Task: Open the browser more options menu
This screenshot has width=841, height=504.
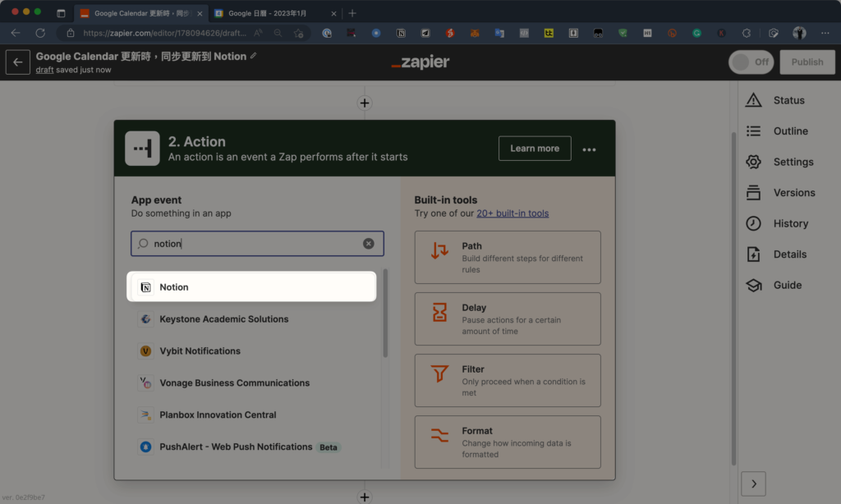Action: [x=825, y=33]
